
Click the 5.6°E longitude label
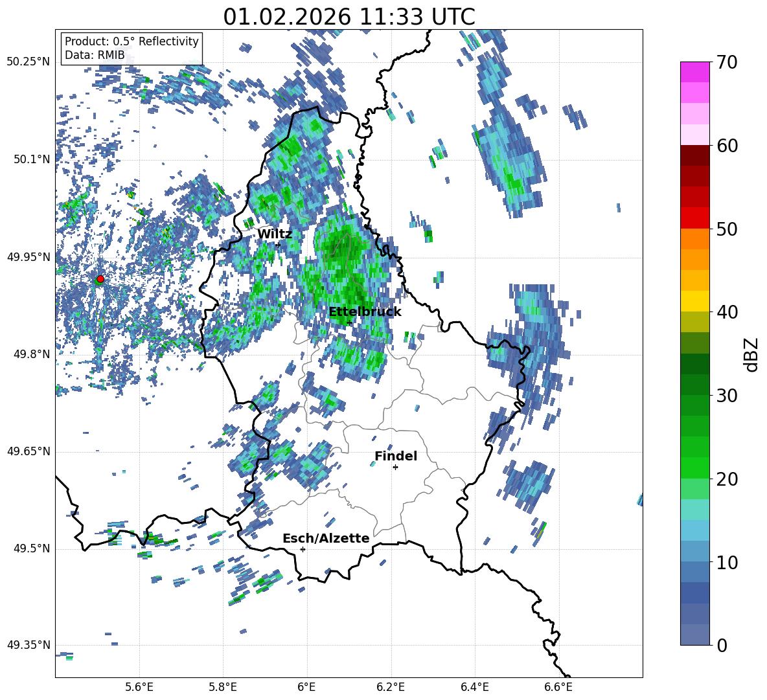tap(139, 687)
